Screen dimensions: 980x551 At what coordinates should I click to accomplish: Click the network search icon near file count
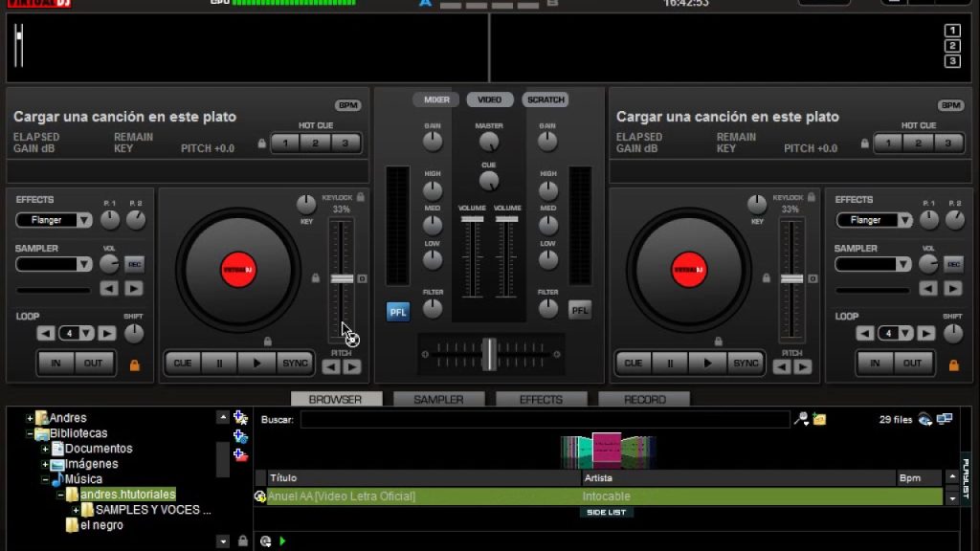925,419
